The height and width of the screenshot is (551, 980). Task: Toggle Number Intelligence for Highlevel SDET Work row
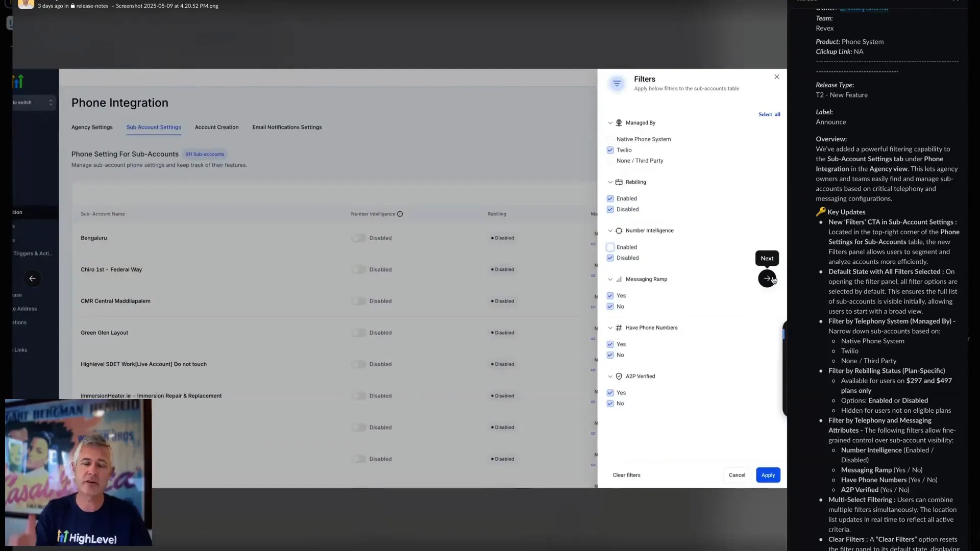358,365
